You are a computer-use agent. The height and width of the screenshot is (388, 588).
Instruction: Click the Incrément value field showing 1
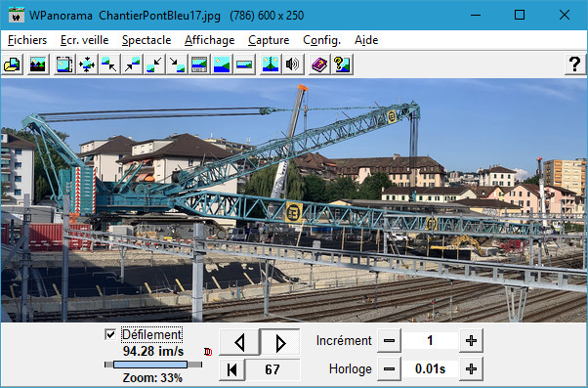tap(430, 341)
